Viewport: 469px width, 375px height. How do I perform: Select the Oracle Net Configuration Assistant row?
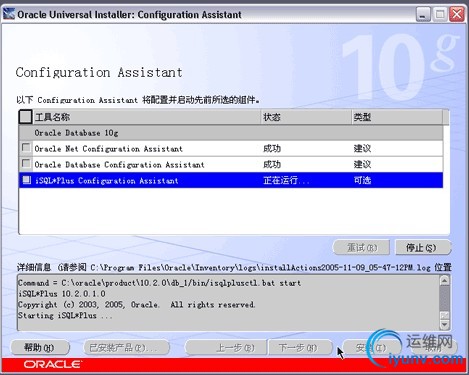231,148
